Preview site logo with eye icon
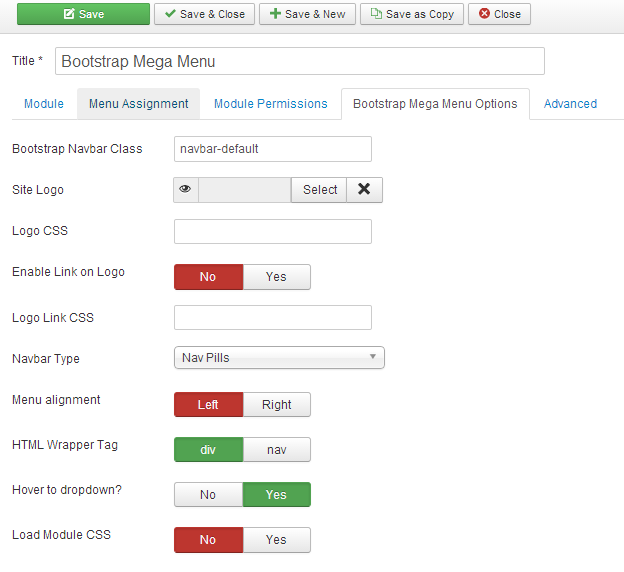624x572 pixels. pos(185,190)
